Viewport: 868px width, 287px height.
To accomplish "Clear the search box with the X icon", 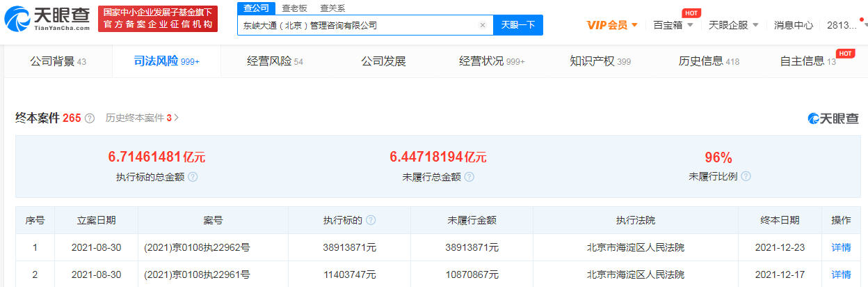I will (483, 25).
